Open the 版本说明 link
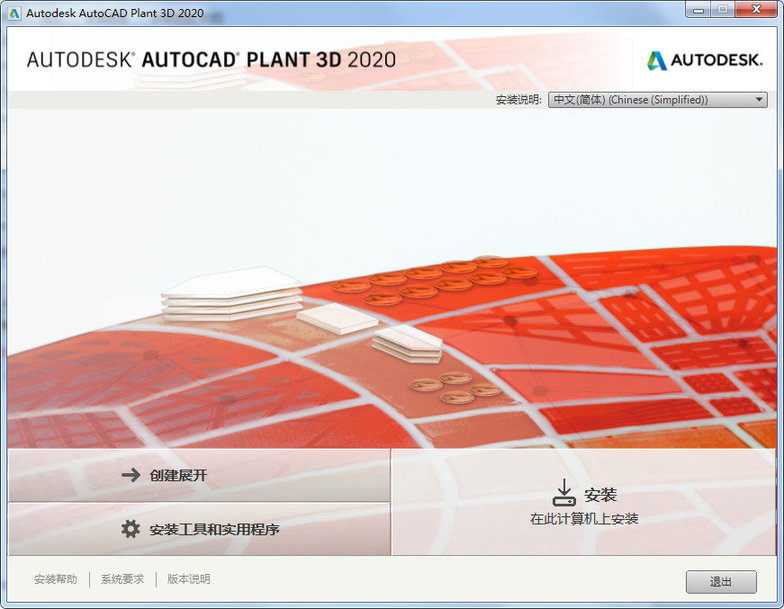The image size is (784, 609). (188, 579)
